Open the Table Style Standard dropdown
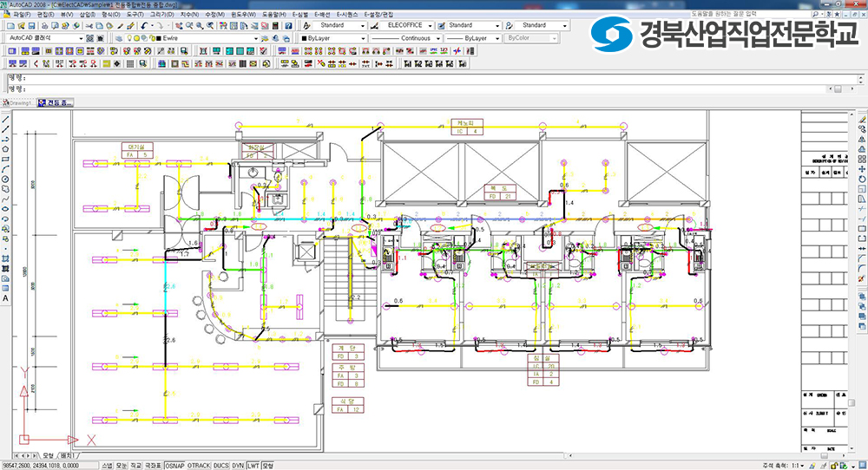This screenshot has width=868, height=470. pyautogui.click(x=474, y=25)
